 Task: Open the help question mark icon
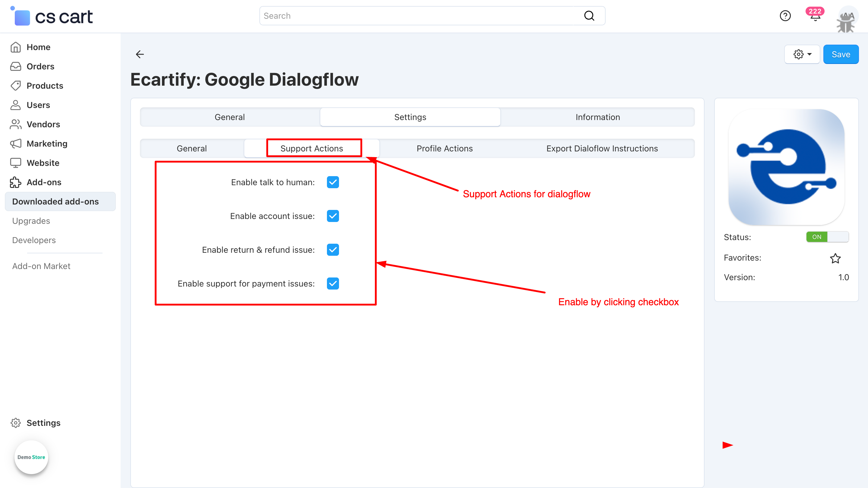[785, 16]
